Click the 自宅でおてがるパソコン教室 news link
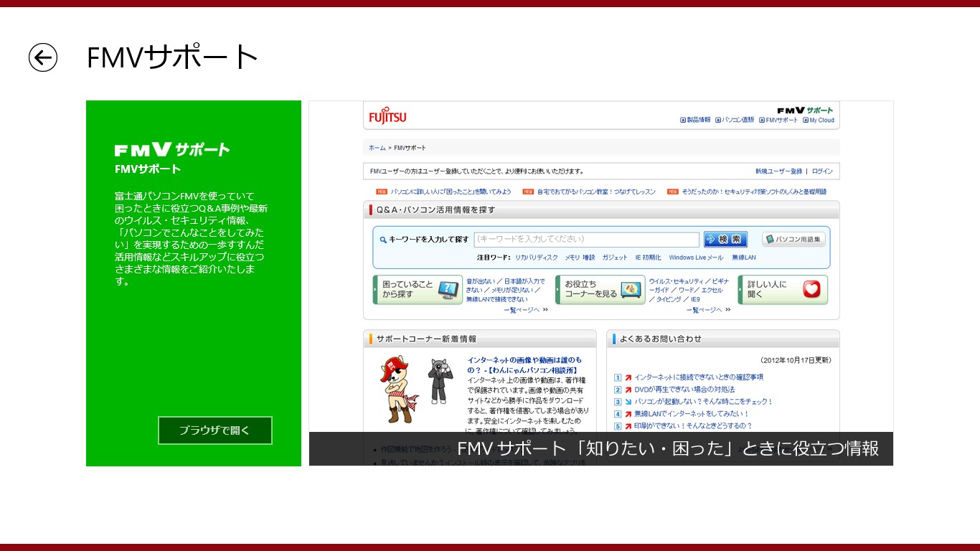Image resolution: width=980 pixels, height=551 pixels. pos(596,192)
